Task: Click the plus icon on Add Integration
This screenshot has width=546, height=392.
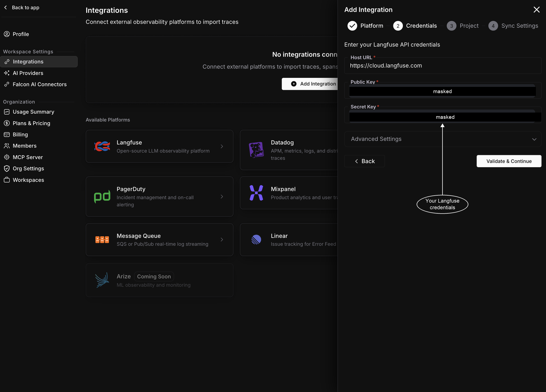Action: (x=294, y=84)
